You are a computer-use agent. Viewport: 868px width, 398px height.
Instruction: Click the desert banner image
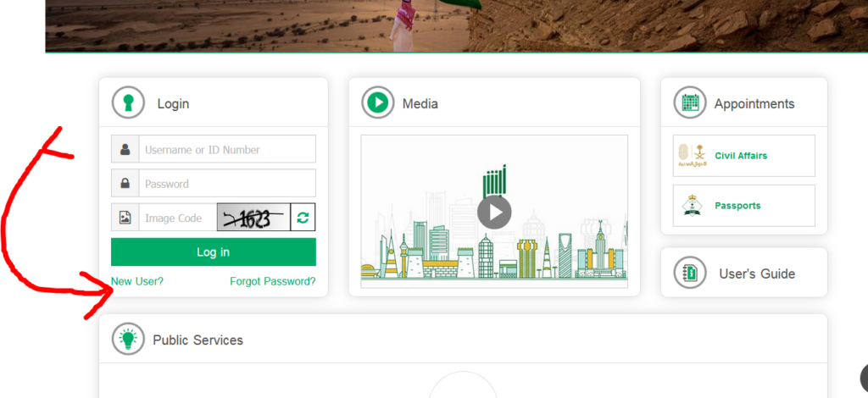tap(457, 26)
